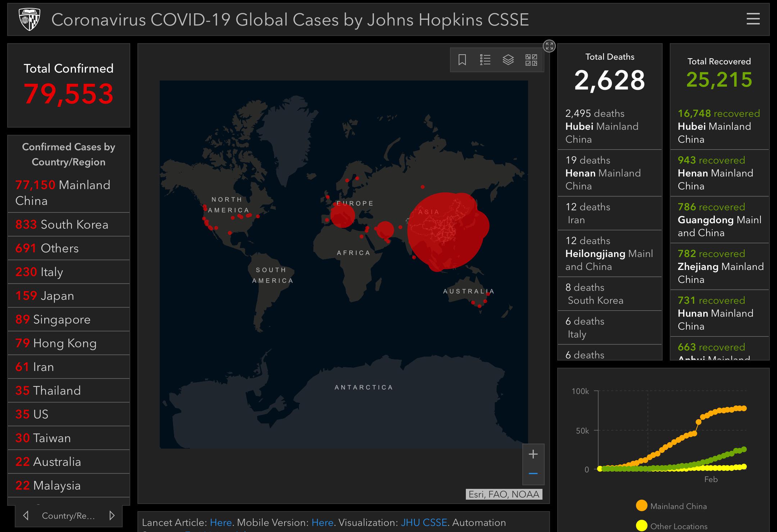Open the basemap gallery grid icon
This screenshot has height=532, width=777.
(x=531, y=60)
